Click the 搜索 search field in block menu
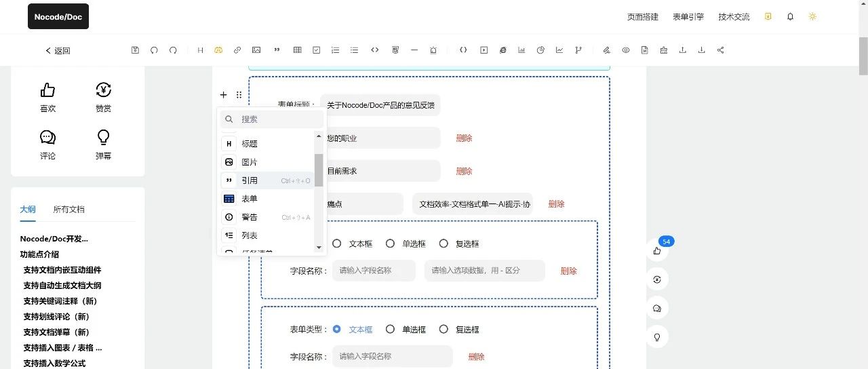 coord(272,119)
